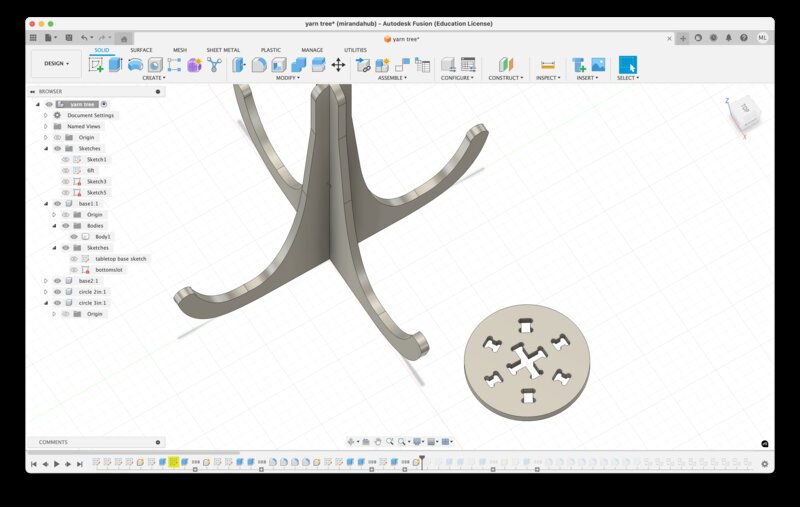Expand the Document Settings node

point(45,115)
